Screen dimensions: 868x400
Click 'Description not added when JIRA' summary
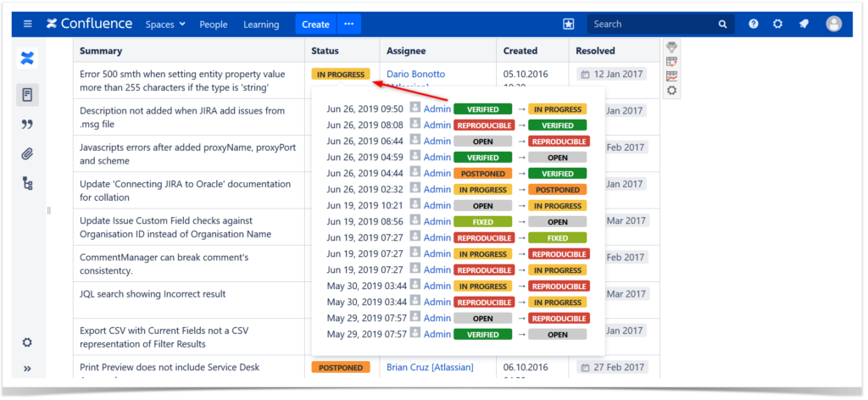(182, 117)
